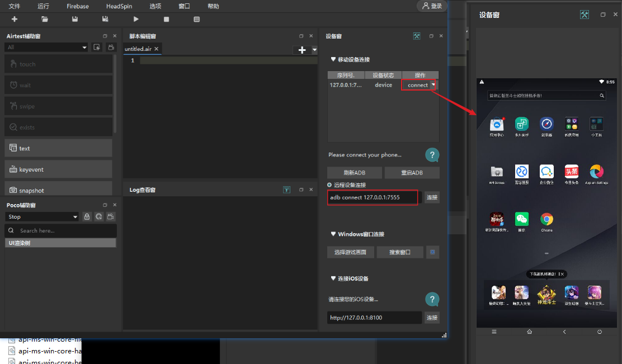Click the 搜索窗口 button
The image size is (622, 364).
tap(400, 252)
